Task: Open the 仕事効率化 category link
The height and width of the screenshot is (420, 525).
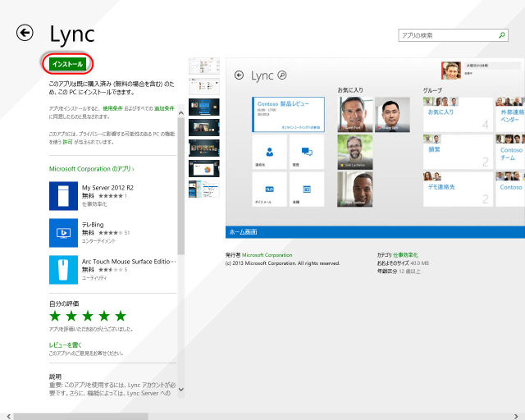Action: point(405,255)
